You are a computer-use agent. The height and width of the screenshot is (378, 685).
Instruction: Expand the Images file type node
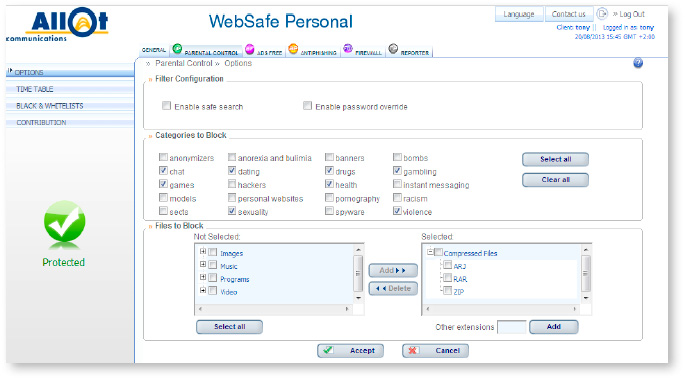coord(203,251)
